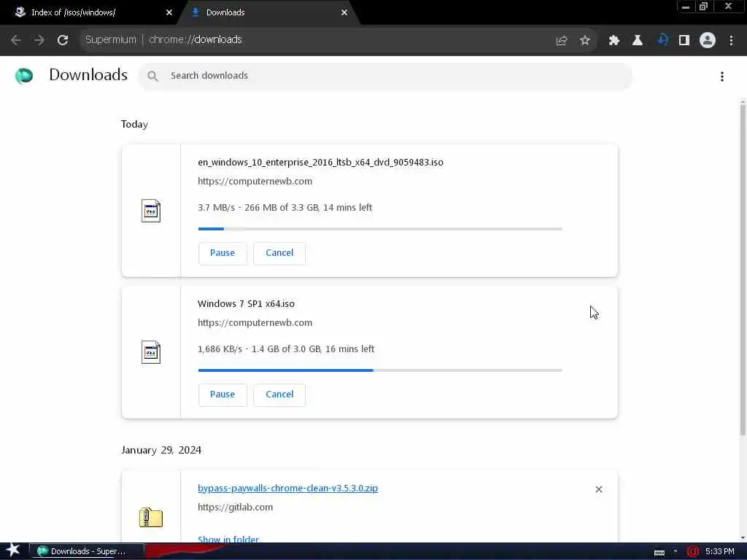Click the magnifier icon in the search box

tap(152, 76)
